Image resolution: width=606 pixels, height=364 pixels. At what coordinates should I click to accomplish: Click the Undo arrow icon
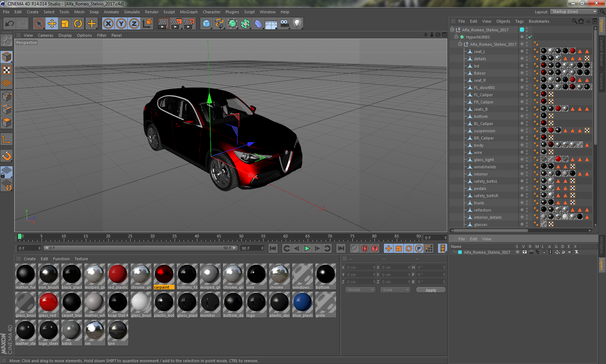tap(10, 24)
